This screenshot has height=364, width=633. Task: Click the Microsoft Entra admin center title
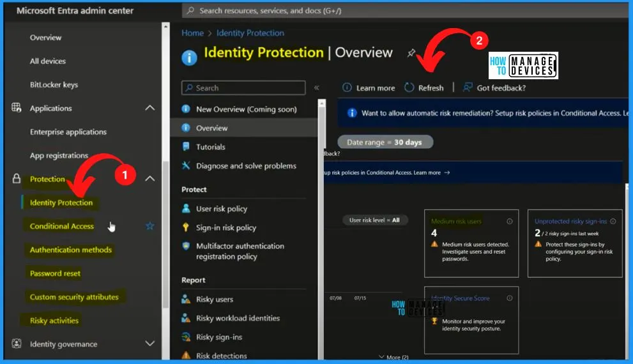coord(75,10)
